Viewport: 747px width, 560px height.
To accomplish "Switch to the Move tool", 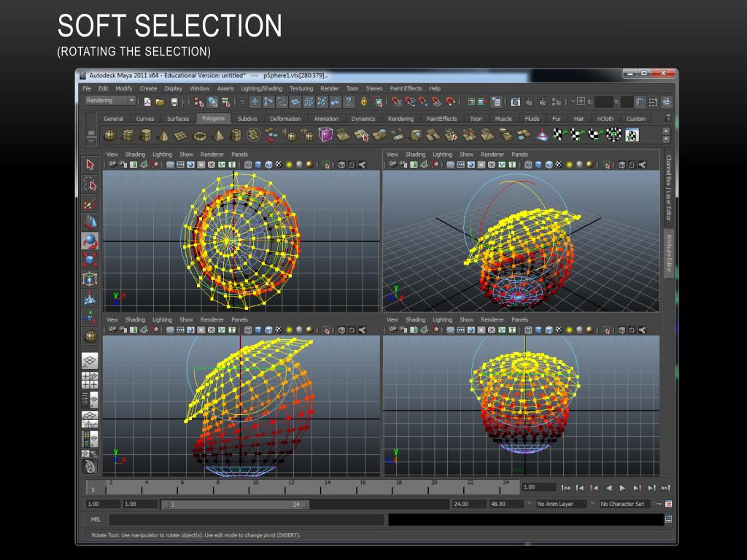I will click(x=90, y=222).
